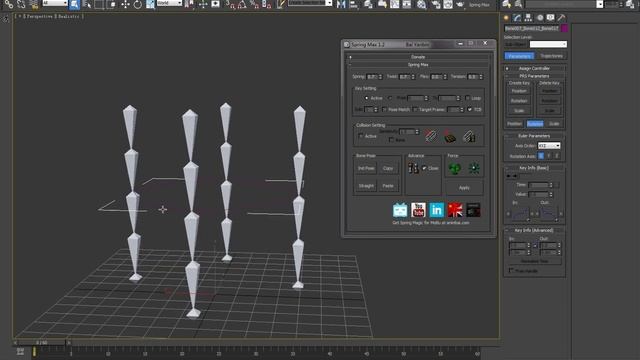Viewport: 640px width, 360px height.
Task: Open the Modify panel tab icon
Action: pos(518,18)
